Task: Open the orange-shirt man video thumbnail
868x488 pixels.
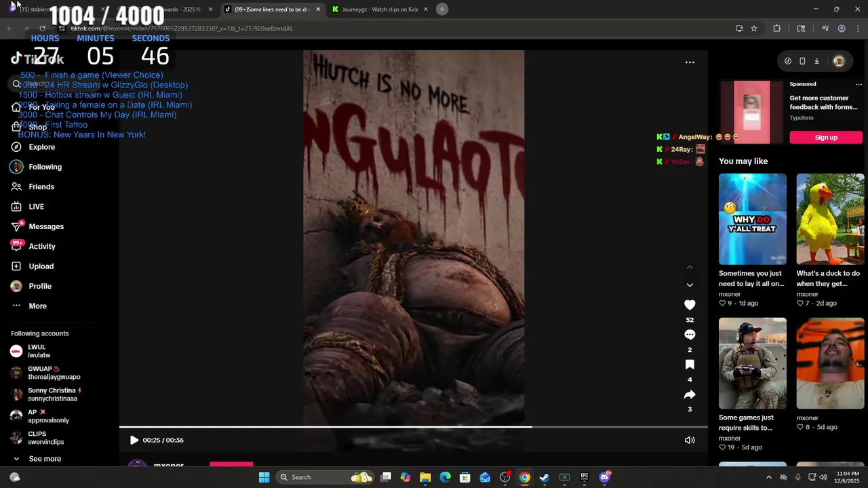Action: (x=830, y=363)
